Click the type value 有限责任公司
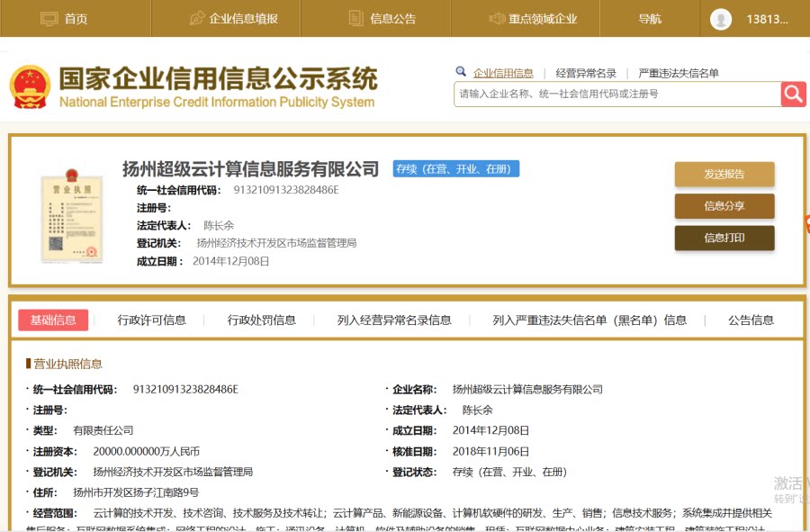 point(103,430)
